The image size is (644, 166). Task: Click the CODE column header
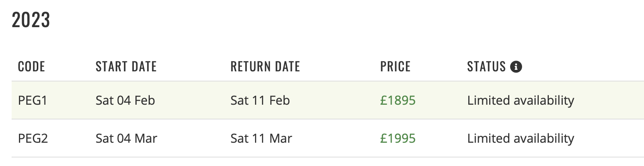[31, 67]
